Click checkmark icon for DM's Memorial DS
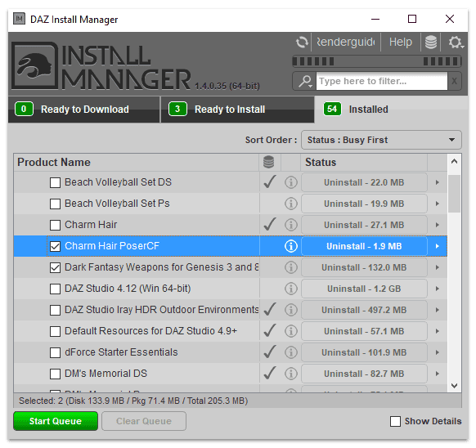This screenshot has width=476, height=448. 270,373
